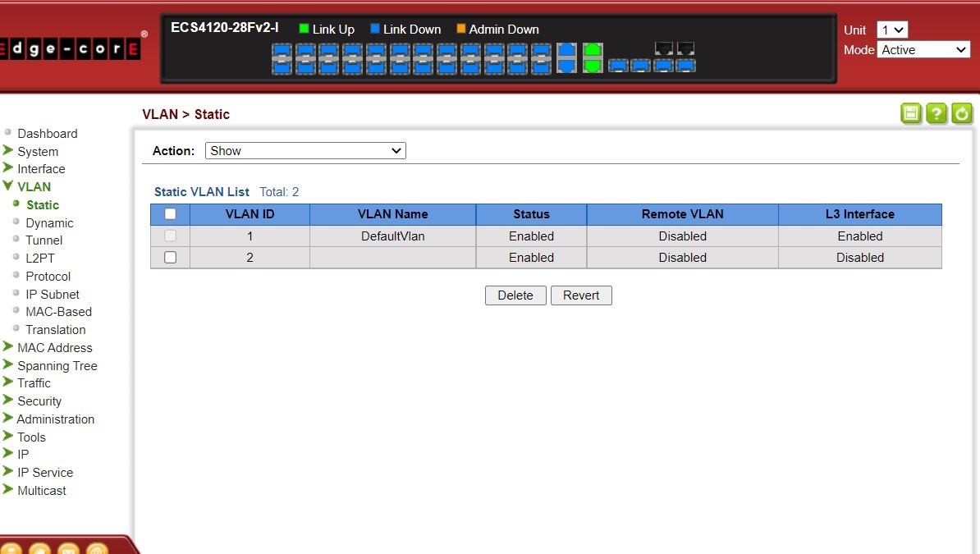The height and width of the screenshot is (554, 980).
Task: Select the first bottom-row SFP port
Action: tap(282, 66)
